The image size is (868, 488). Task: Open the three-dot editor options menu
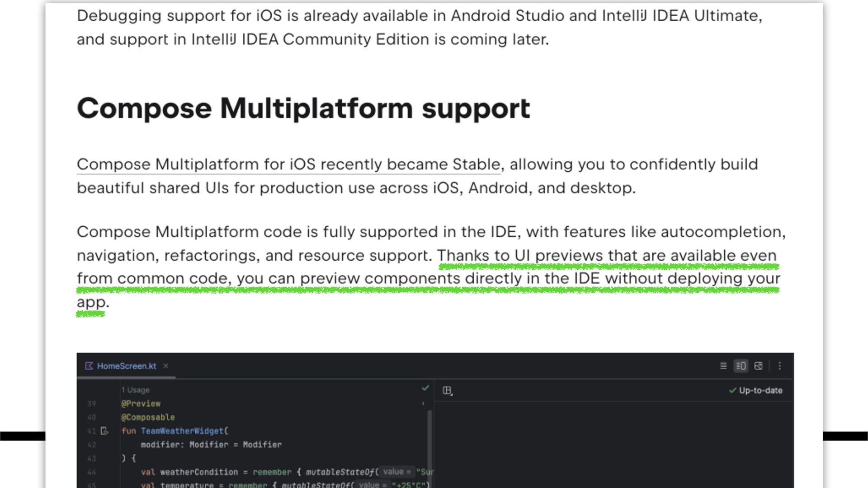(x=779, y=366)
